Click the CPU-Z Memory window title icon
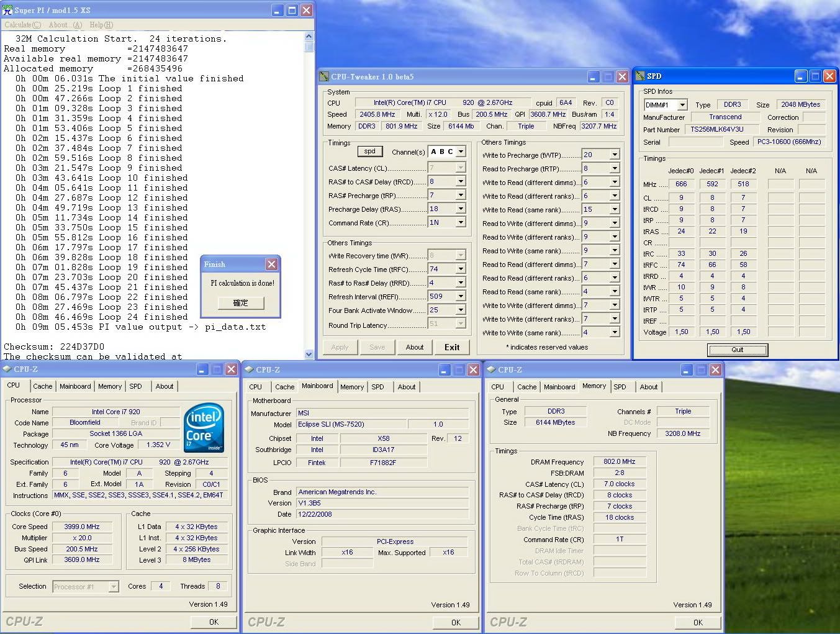This screenshot has width=840, height=634. 492,369
